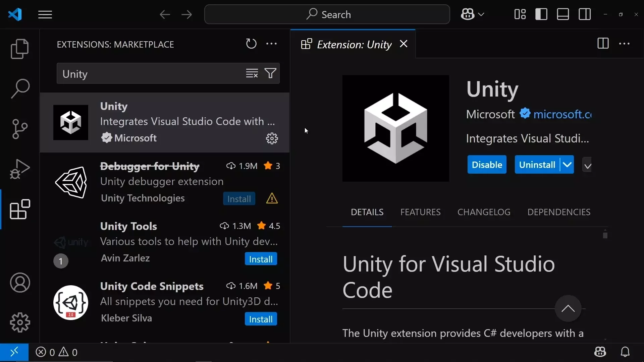This screenshot has height=362, width=644.
Task: Split the editor to the right
Action: 603,44
